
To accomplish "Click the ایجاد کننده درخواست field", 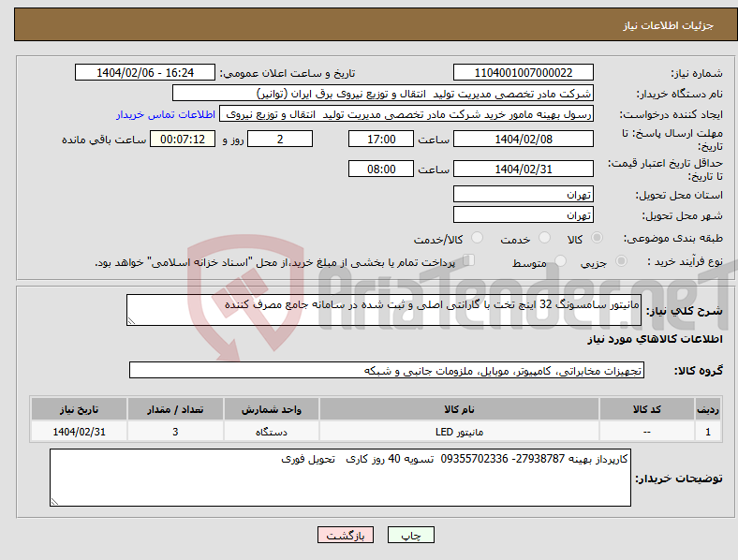I will 406,114.
